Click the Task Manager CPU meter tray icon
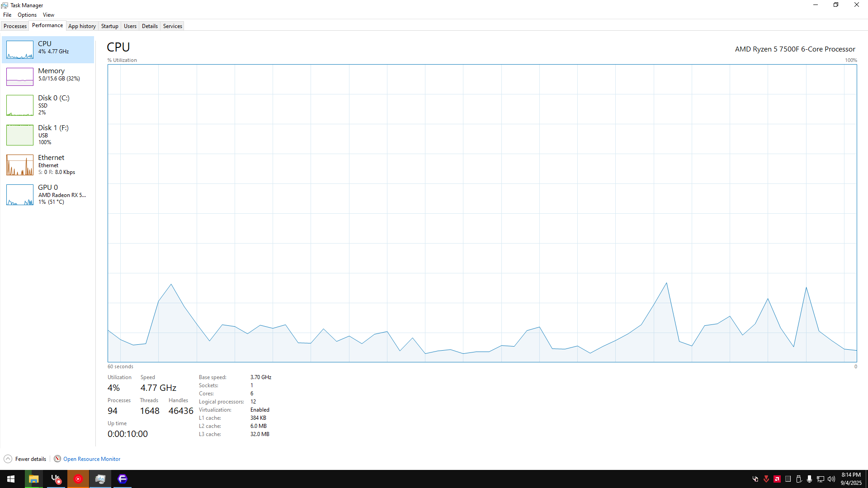Screen dimensions: 868x488 pos(788,479)
